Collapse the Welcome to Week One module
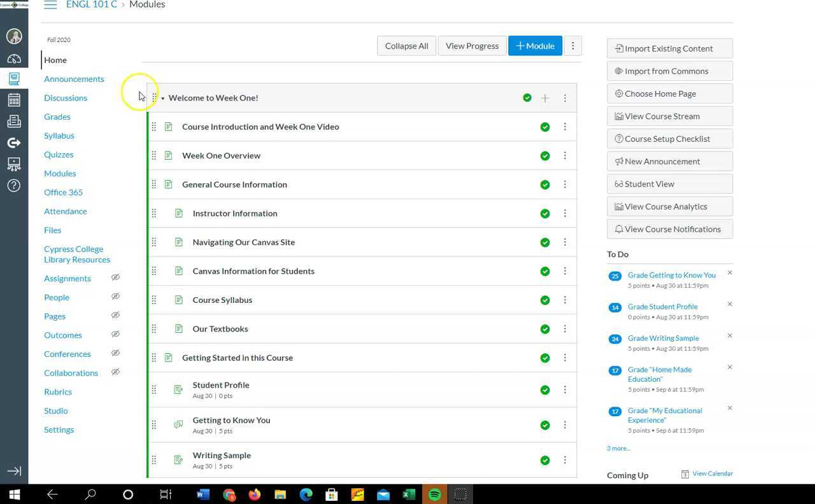This screenshot has width=815, height=504. click(163, 98)
